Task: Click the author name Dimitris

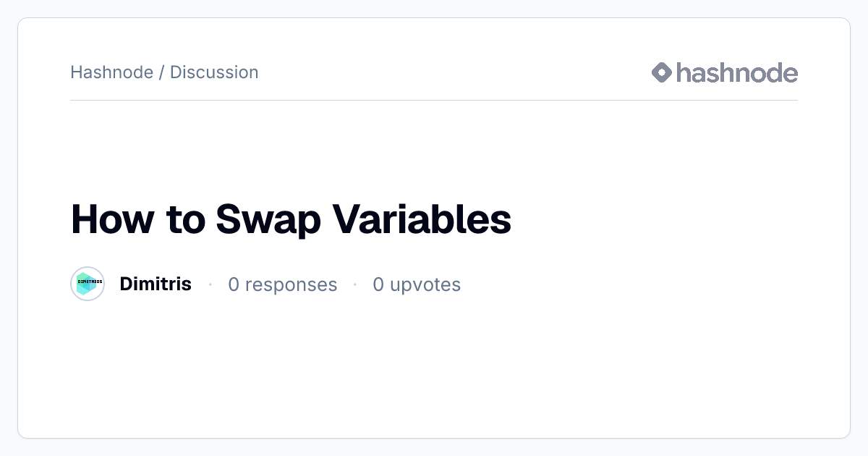Action: click(156, 284)
